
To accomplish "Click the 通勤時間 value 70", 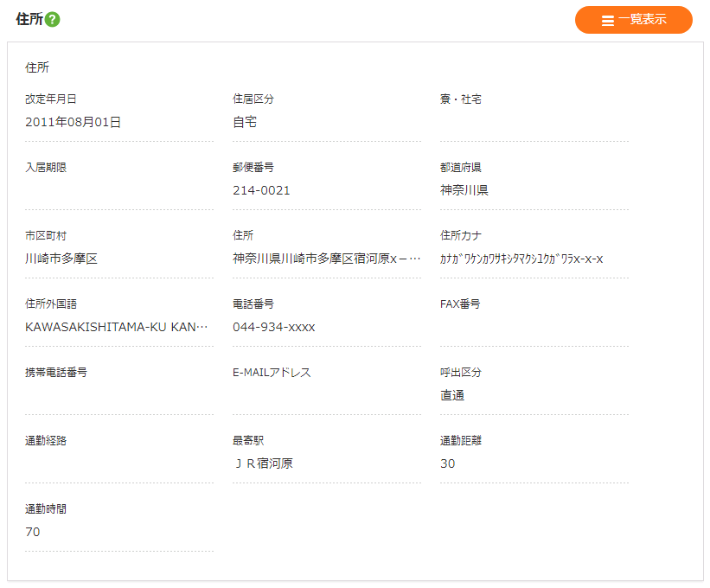I will (x=33, y=532).
